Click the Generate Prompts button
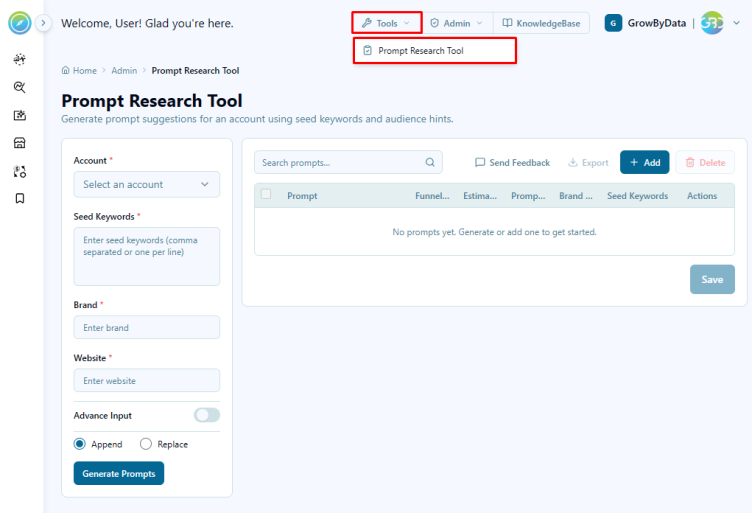This screenshot has height=513, width=752. (119, 474)
